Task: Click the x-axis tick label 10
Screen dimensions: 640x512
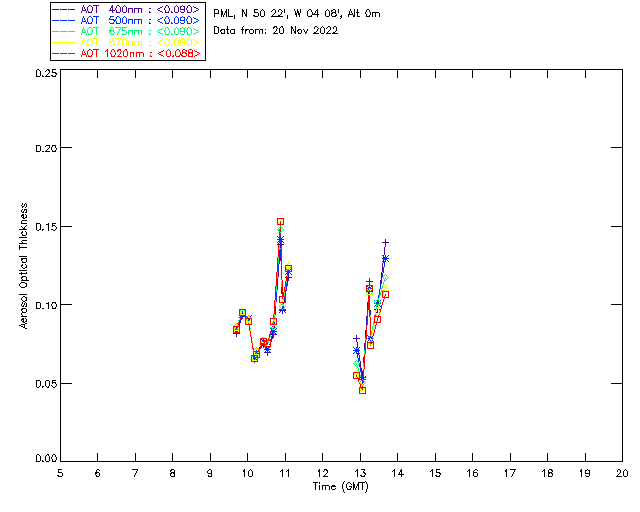Action: click(247, 473)
